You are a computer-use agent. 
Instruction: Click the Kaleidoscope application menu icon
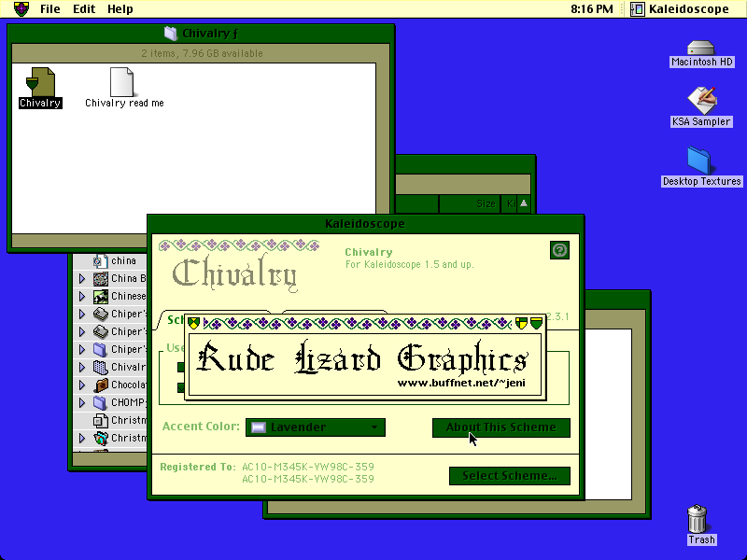638,8
